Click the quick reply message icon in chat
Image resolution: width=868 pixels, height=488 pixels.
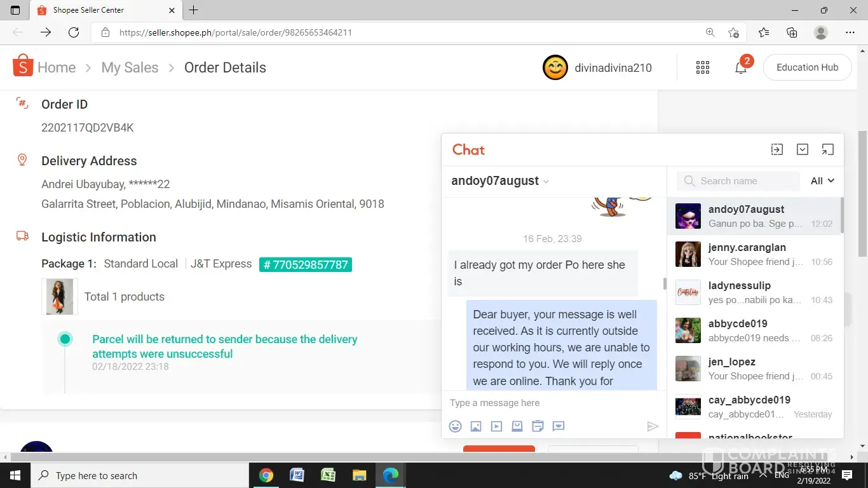559,426
